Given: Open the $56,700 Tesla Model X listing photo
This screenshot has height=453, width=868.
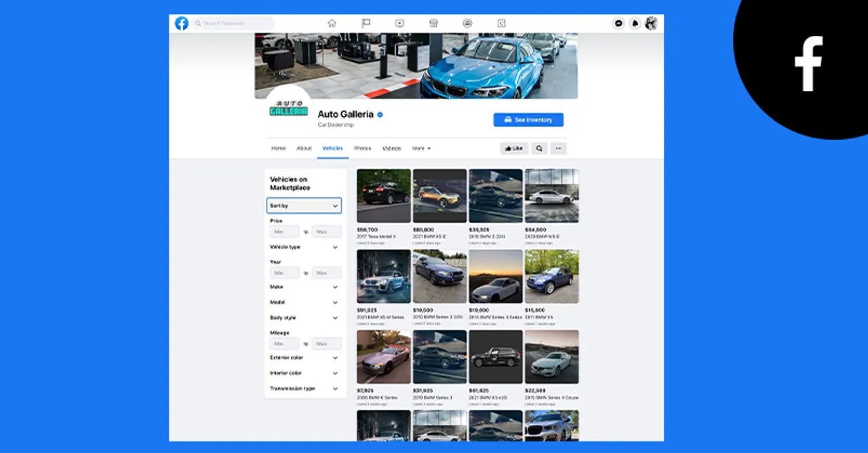Looking at the screenshot, I should [384, 196].
